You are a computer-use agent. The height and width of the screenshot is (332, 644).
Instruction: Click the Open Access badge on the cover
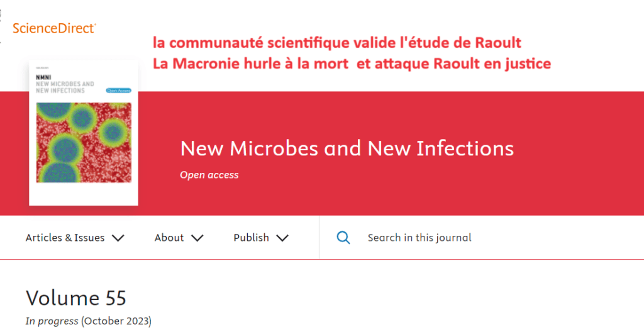pyautogui.click(x=118, y=91)
